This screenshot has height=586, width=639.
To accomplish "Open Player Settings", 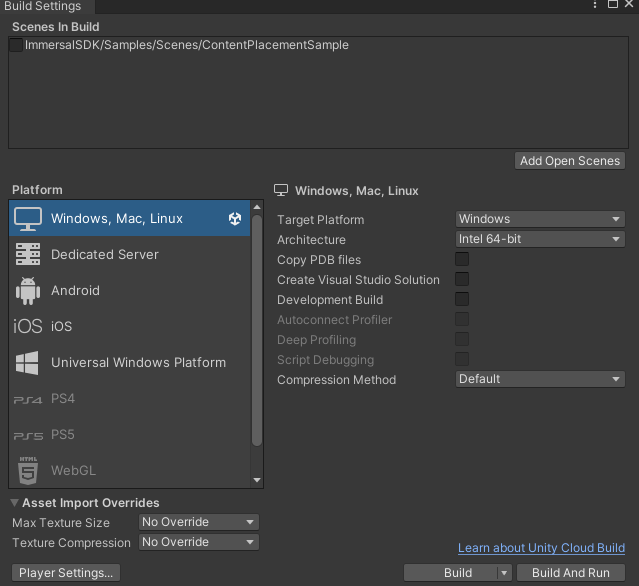I will coord(66,573).
